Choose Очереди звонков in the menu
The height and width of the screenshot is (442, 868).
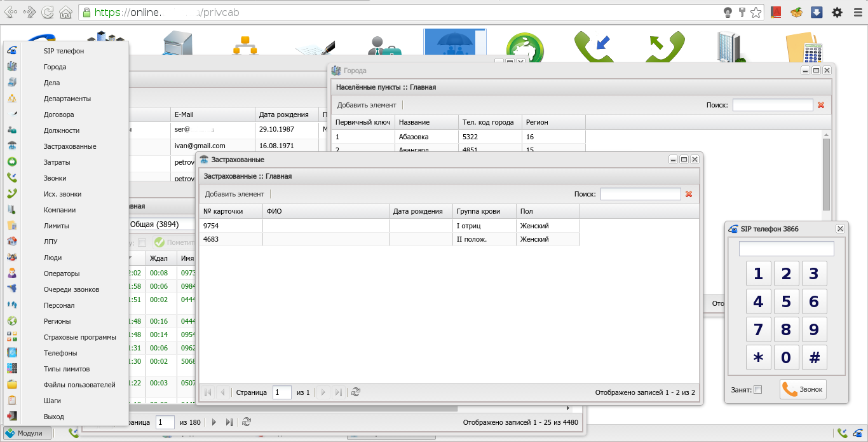tap(71, 289)
